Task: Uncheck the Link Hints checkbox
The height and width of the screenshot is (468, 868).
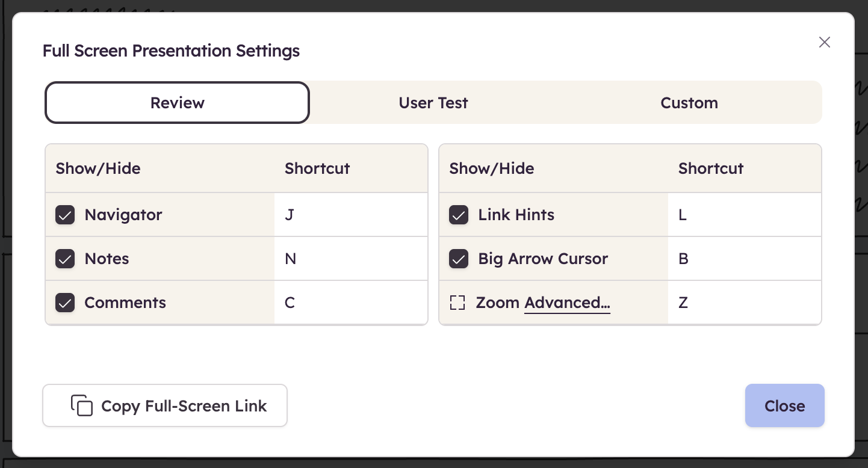Action: (459, 215)
